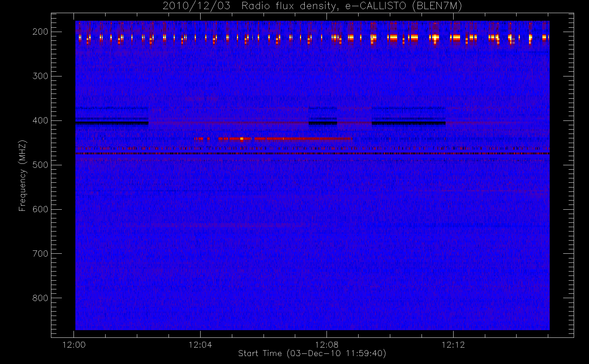Click the 800 frequency tick label
This screenshot has width=589, height=364.
40,298
